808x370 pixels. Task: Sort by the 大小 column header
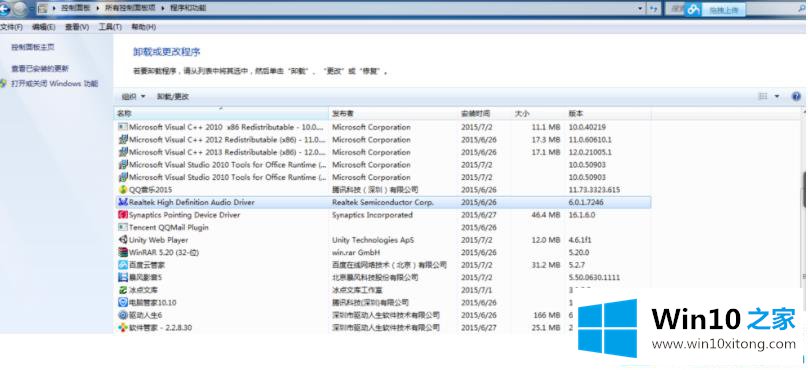click(x=538, y=113)
